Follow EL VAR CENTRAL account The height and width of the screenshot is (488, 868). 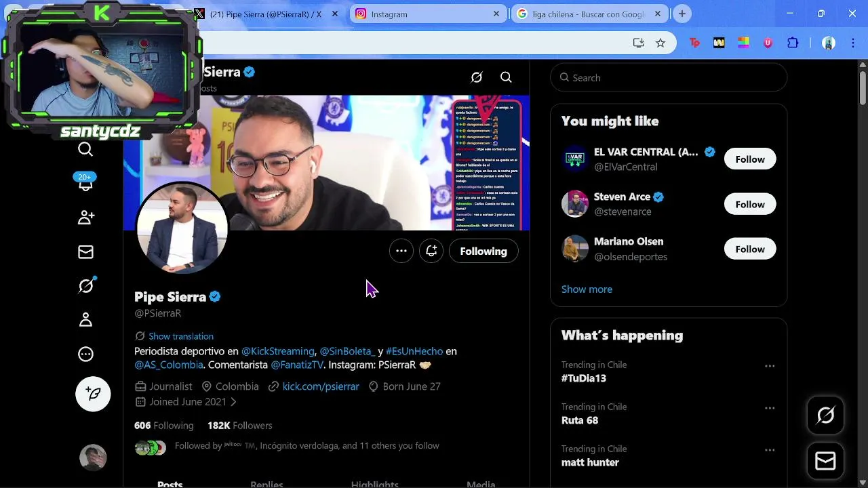[750, 159]
